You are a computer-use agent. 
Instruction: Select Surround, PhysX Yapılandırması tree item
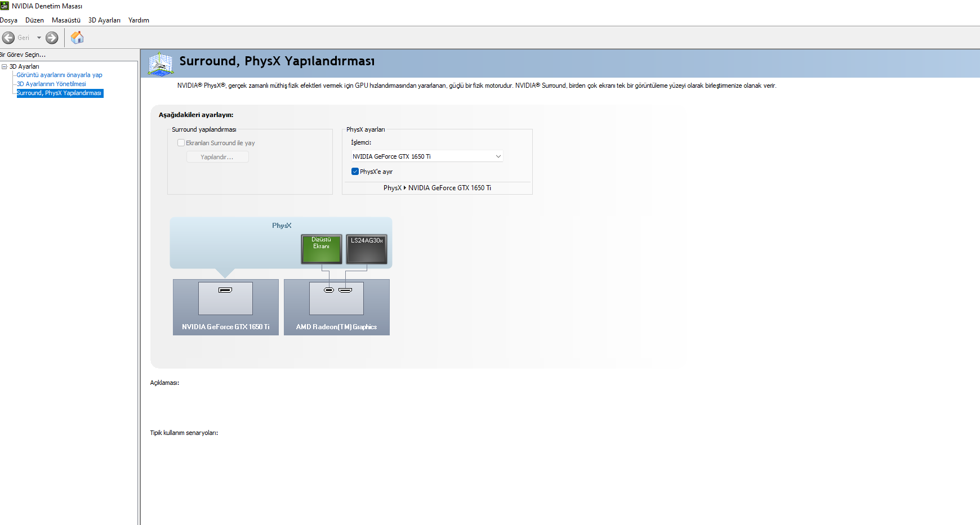(60, 93)
